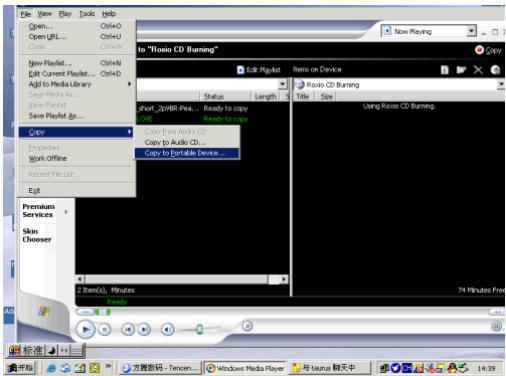This screenshot has height=376, width=506.
Task: Launch Internet Explorer from quick launch
Action: [51, 368]
